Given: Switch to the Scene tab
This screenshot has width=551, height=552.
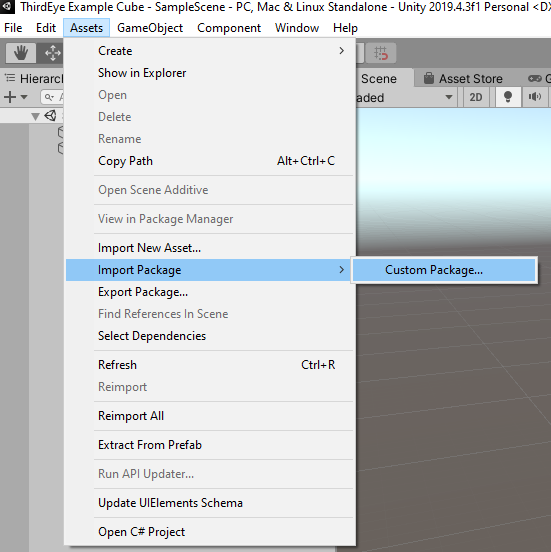Looking at the screenshot, I should [x=384, y=78].
